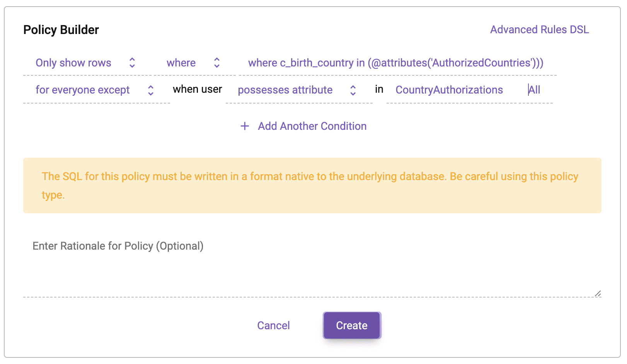Click the yellow SQL warning banner
Viewport: 627px width, 364px height.
click(312, 185)
